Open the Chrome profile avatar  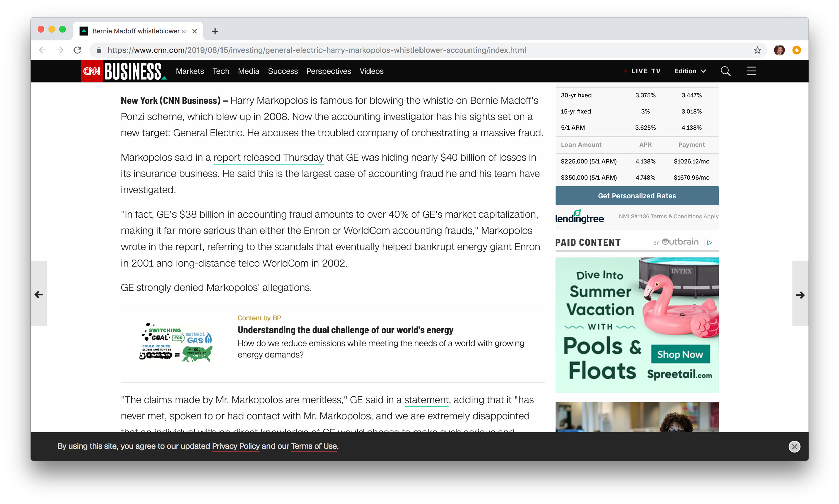779,50
